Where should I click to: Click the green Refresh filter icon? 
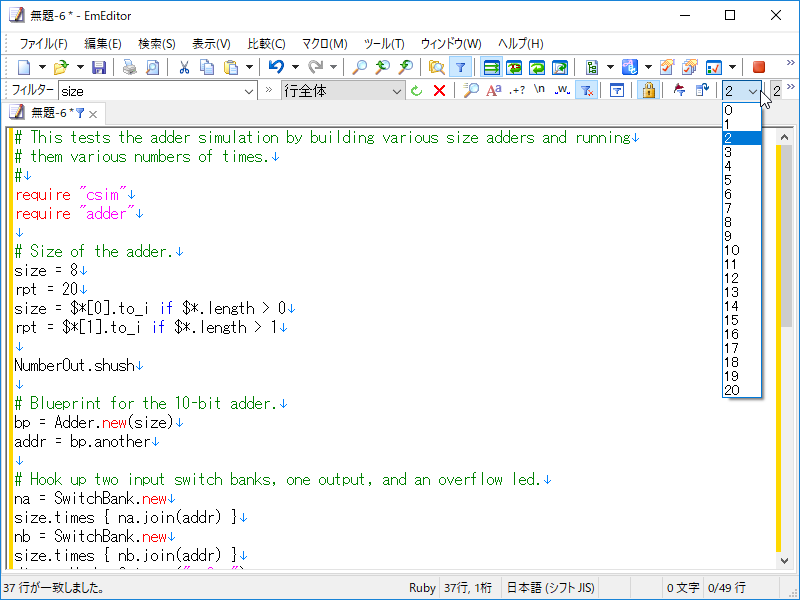click(x=417, y=91)
